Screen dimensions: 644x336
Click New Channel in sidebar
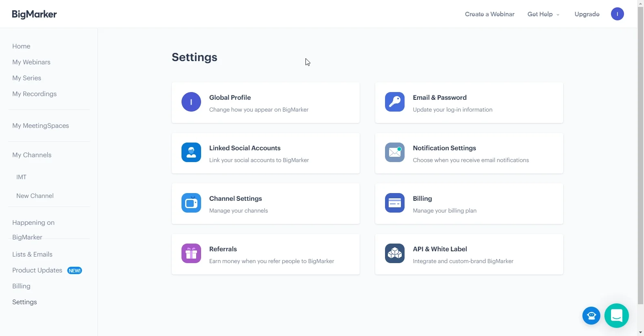pos(35,196)
